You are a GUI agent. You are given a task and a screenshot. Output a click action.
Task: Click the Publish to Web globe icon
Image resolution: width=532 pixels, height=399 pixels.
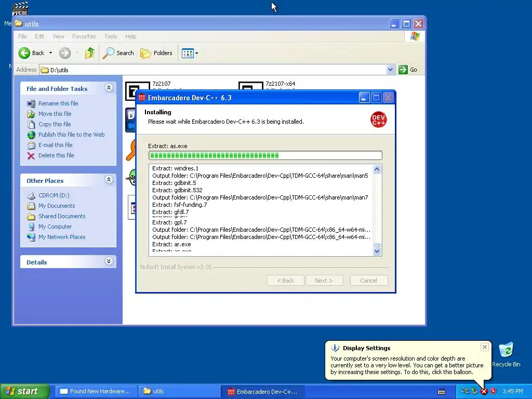click(x=31, y=135)
